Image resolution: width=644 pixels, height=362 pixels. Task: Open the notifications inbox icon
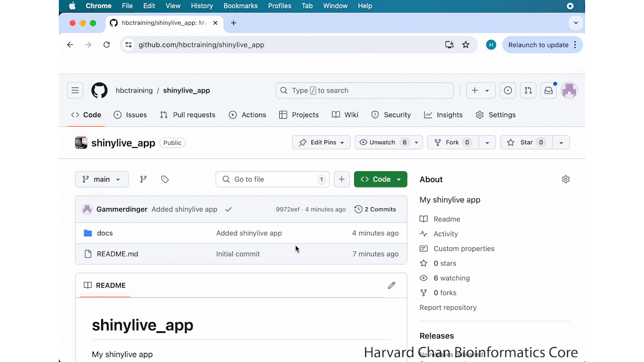pos(548,90)
